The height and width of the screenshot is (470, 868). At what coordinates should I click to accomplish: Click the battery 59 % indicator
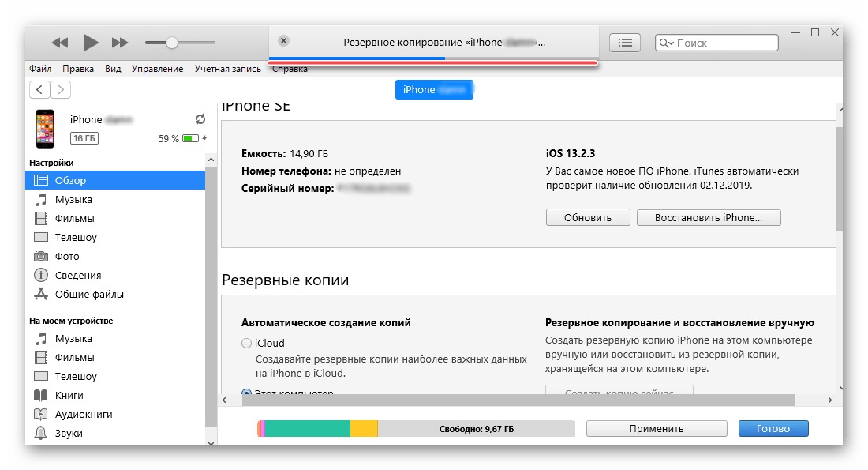click(x=183, y=138)
